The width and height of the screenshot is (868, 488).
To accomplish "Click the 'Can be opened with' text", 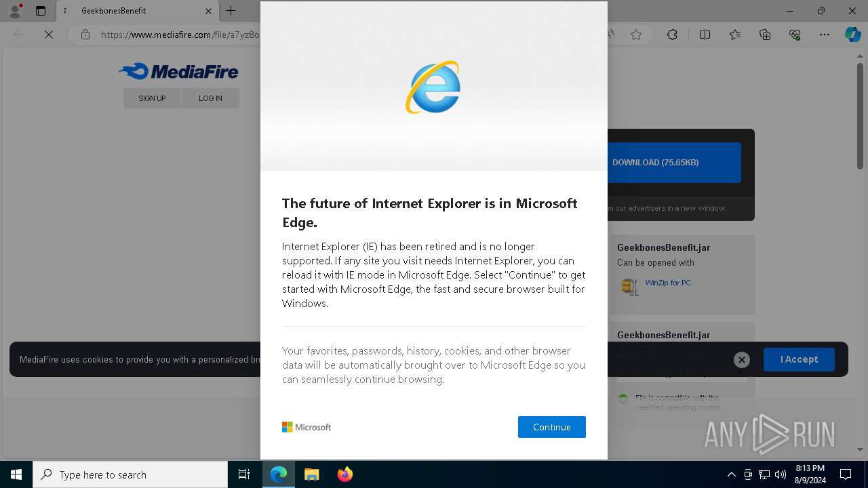I will [x=655, y=262].
